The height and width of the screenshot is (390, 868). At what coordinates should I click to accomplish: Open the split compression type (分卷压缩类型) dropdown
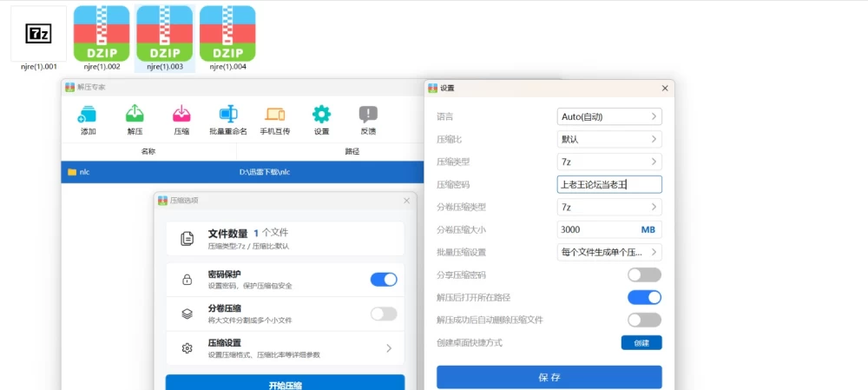click(609, 208)
